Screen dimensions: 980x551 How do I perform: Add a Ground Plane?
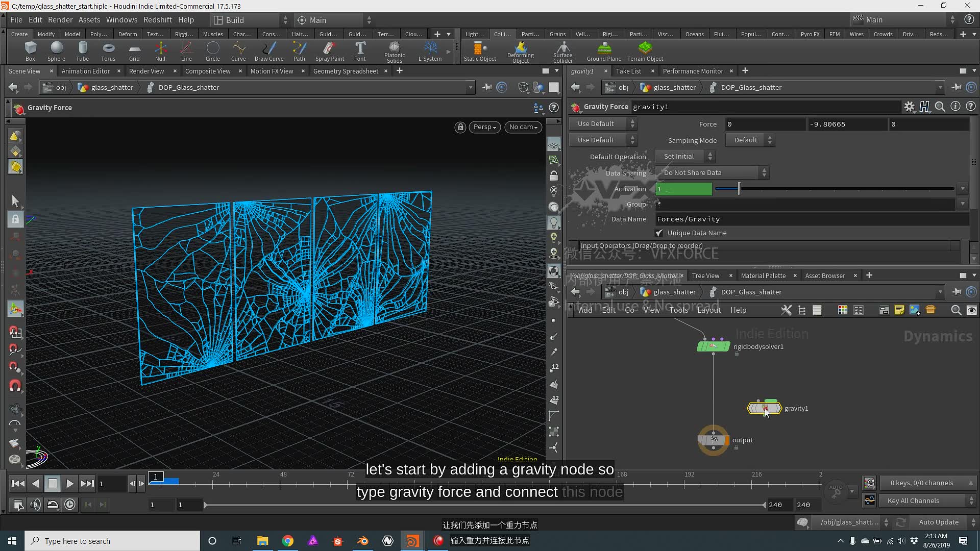click(604, 52)
